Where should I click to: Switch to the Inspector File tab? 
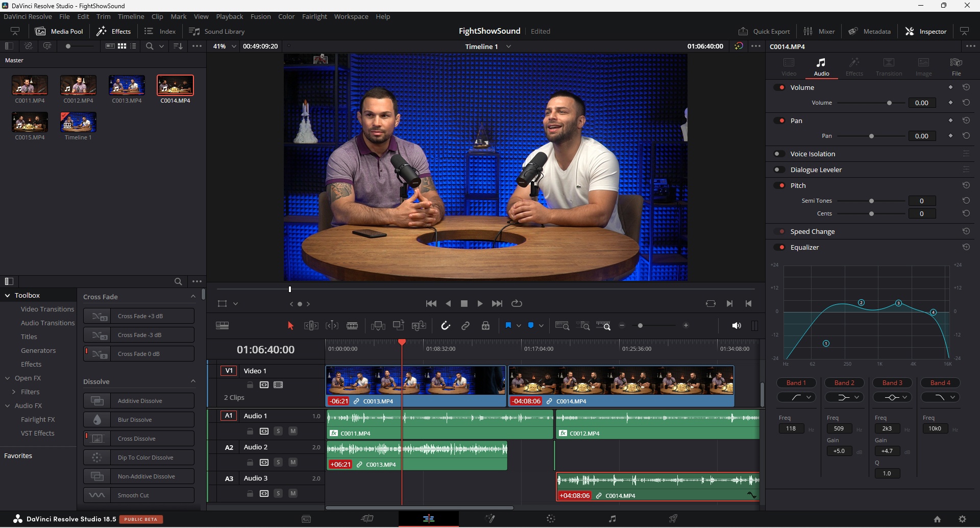956,66
